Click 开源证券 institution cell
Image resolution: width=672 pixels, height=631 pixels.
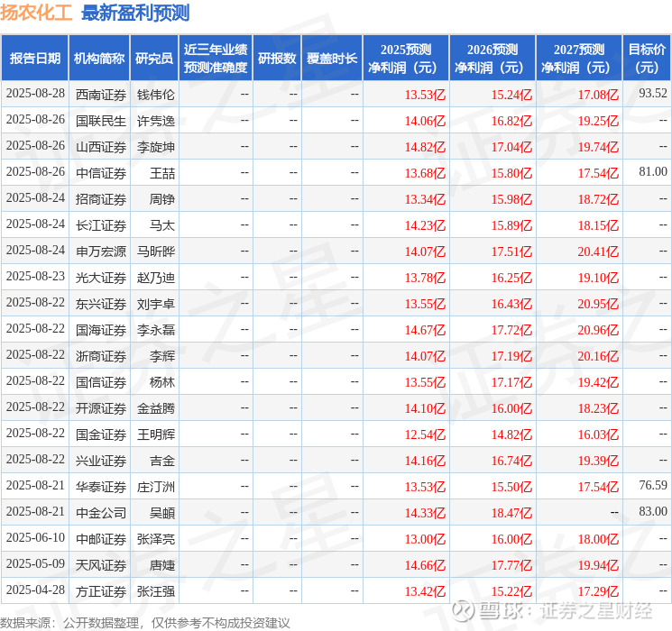(x=101, y=408)
